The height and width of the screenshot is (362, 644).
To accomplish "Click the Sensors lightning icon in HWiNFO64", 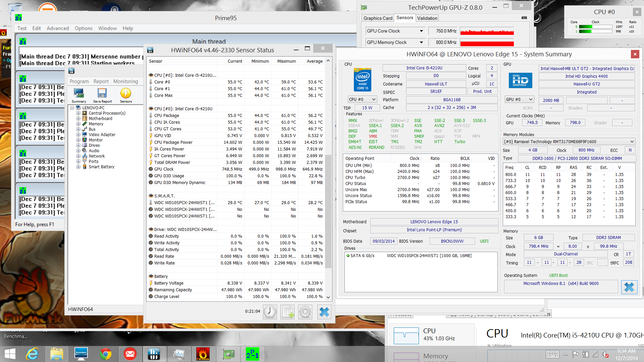I will tap(126, 95).
